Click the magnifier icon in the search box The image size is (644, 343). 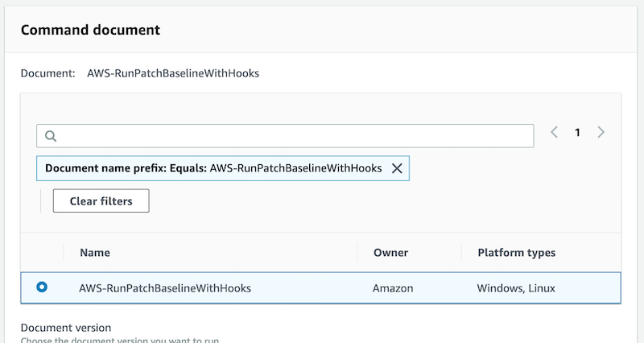point(50,136)
